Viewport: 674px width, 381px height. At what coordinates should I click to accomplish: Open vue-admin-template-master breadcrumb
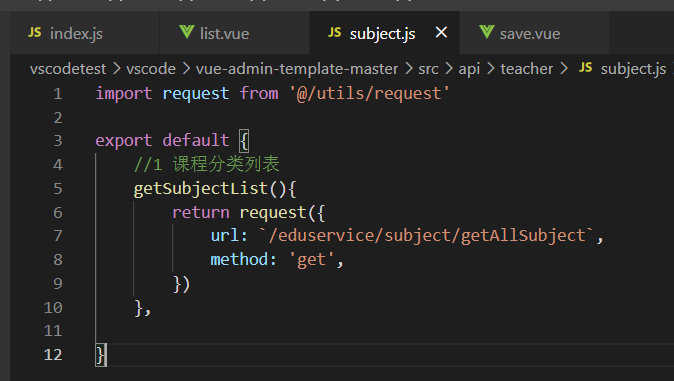297,69
